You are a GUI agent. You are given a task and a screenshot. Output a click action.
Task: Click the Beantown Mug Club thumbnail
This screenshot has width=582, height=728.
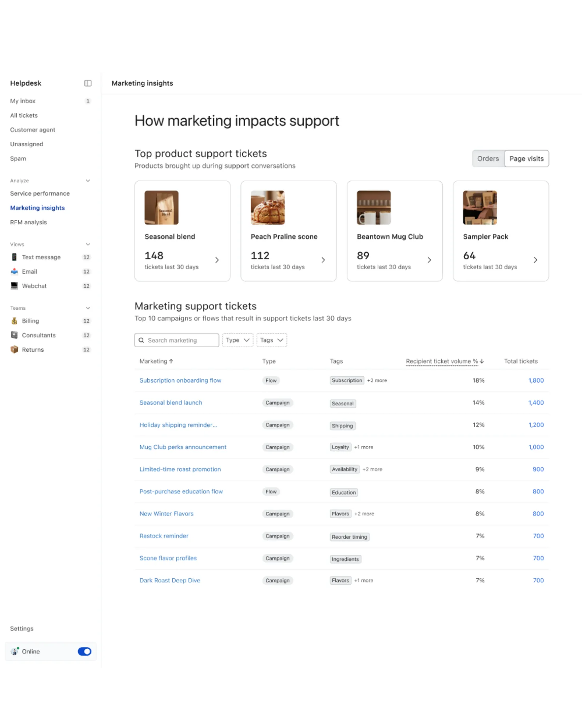pyautogui.click(x=374, y=207)
